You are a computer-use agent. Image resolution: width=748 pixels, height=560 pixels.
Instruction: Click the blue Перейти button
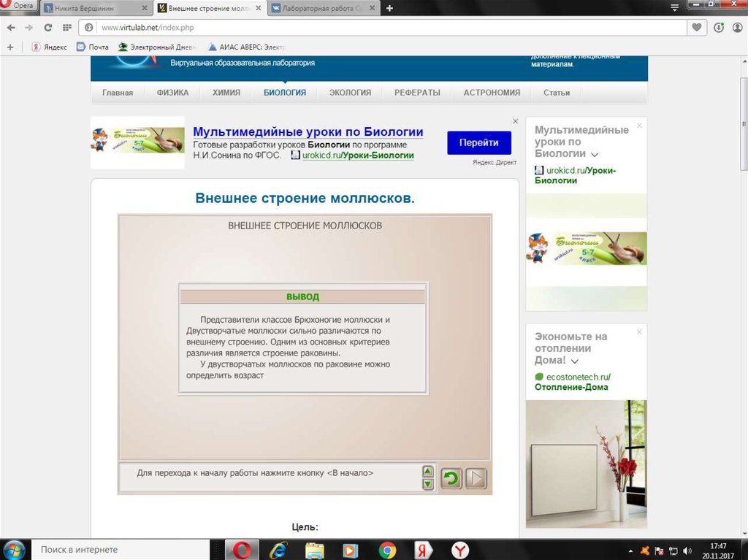478,143
